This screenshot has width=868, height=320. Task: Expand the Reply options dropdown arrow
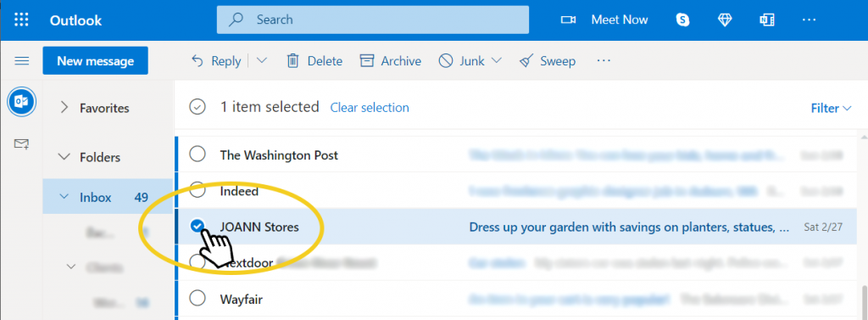click(261, 61)
